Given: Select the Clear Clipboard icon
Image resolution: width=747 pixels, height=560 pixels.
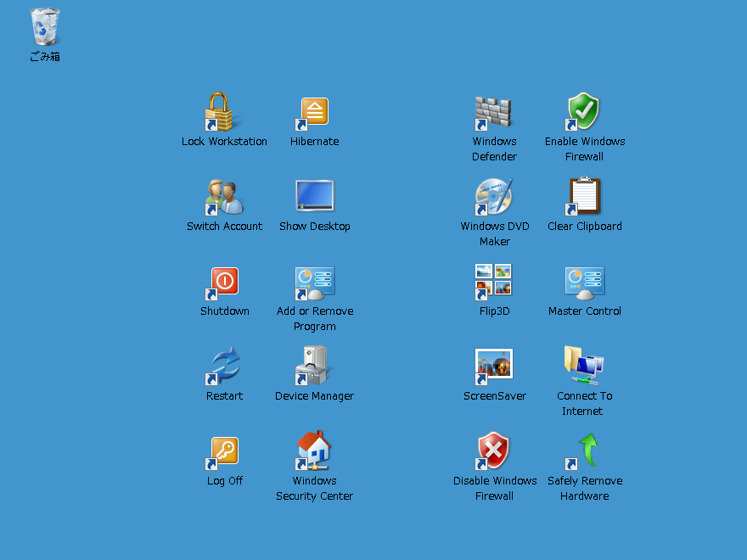Looking at the screenshot, I should click(583, 196).
